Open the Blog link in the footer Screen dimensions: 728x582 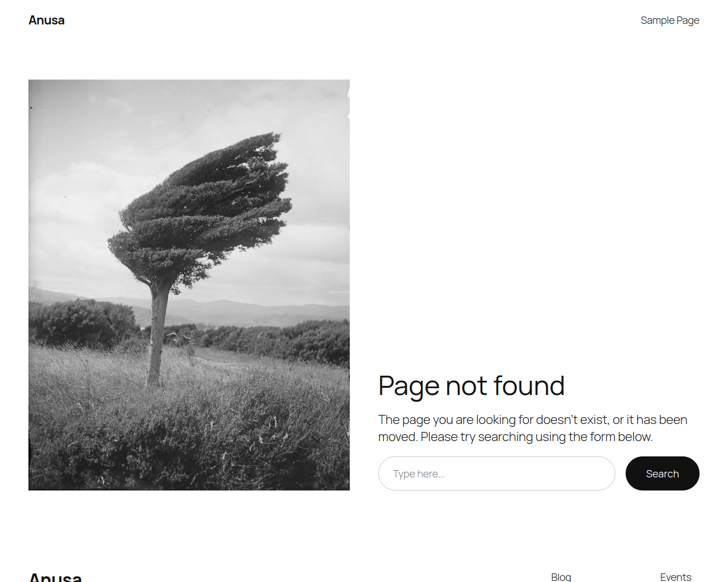click(x=561, y=576)
